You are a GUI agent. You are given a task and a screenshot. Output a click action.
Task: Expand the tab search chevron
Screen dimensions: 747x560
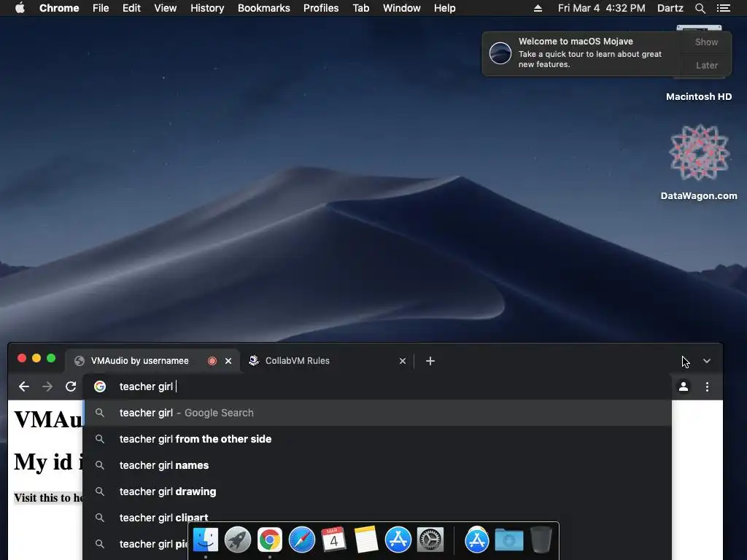(707, 361)
